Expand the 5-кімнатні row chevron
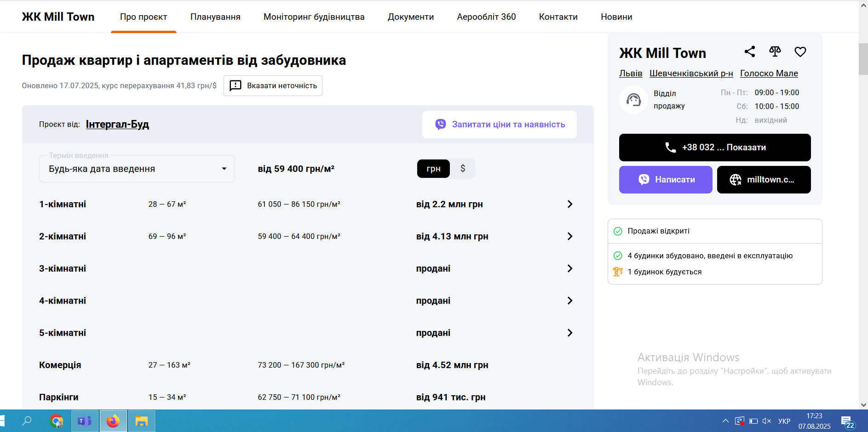Screen dimensions: 868x432 [570, 333]
